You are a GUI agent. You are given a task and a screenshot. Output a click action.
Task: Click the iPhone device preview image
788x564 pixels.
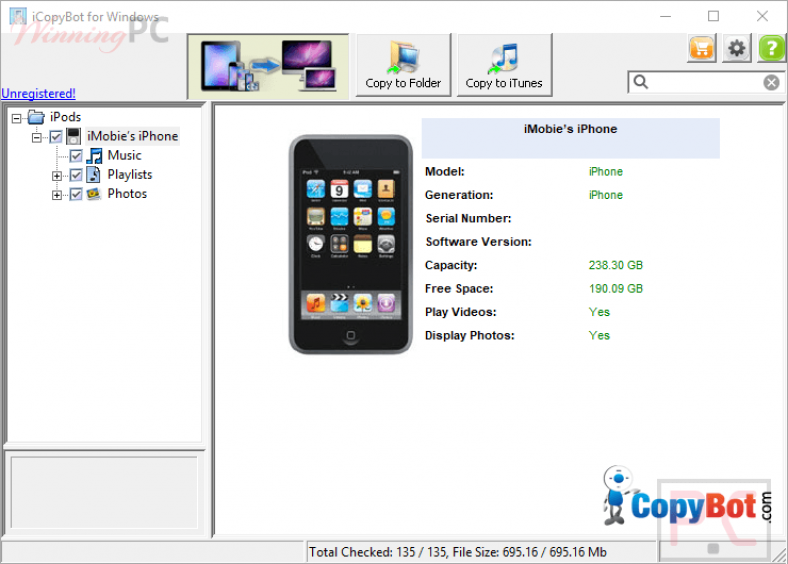coord(350,244)
